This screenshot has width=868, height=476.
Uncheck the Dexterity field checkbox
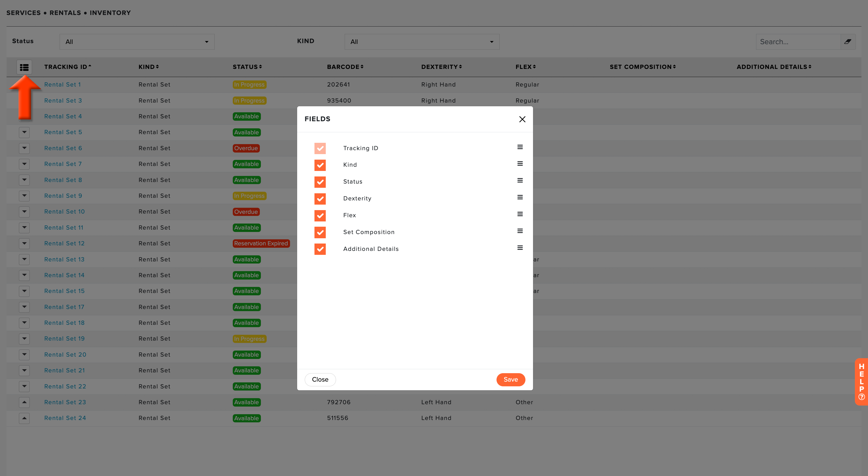(x=320, y=199)
